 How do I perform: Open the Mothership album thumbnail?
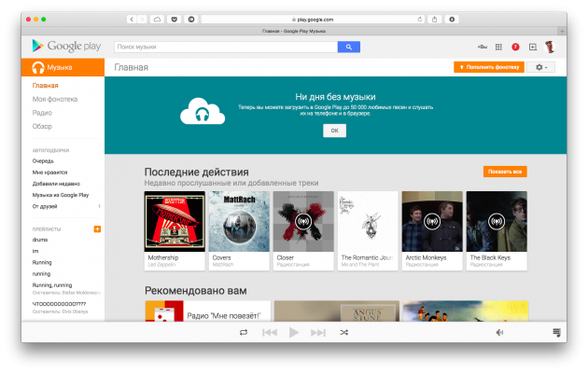(175, 221)
